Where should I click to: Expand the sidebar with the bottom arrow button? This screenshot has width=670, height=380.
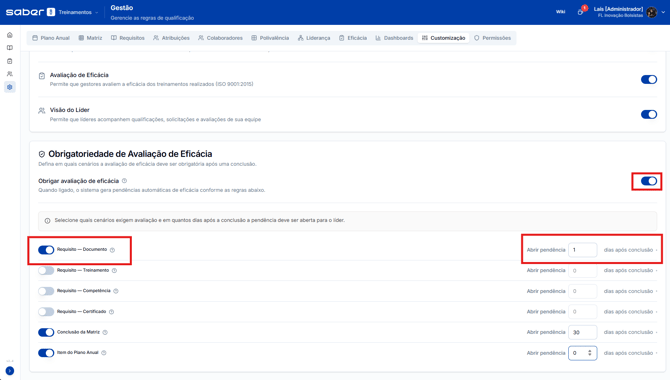[10, 371]
